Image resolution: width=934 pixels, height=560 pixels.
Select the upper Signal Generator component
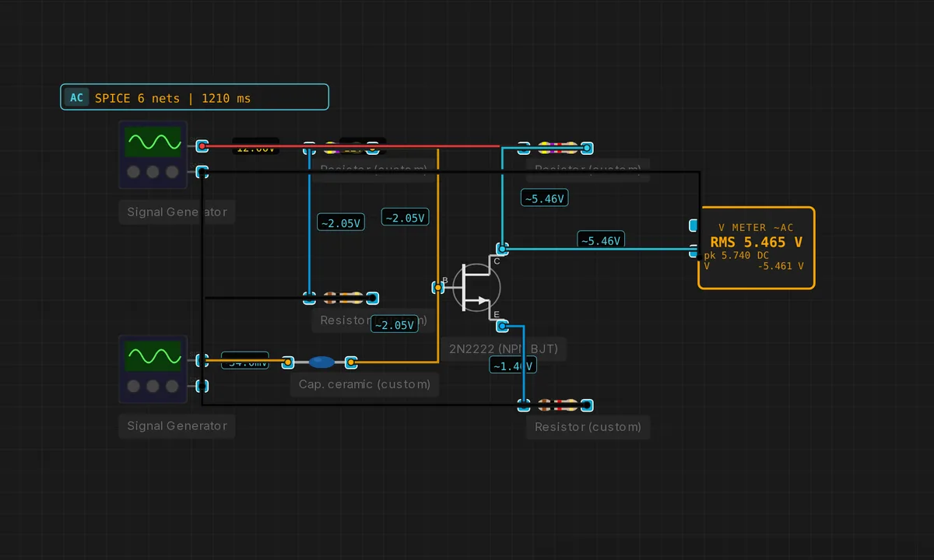[153, 155]
